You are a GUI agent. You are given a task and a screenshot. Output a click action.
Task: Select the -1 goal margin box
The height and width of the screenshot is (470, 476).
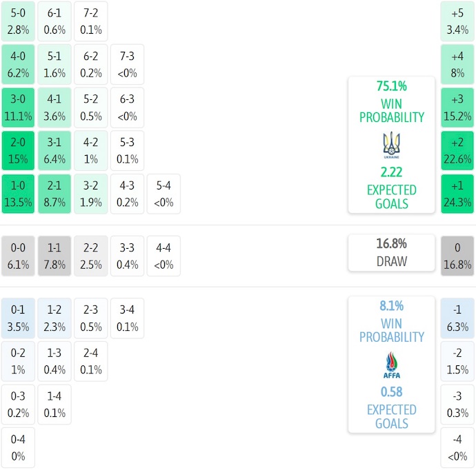(x=457, y=318)
